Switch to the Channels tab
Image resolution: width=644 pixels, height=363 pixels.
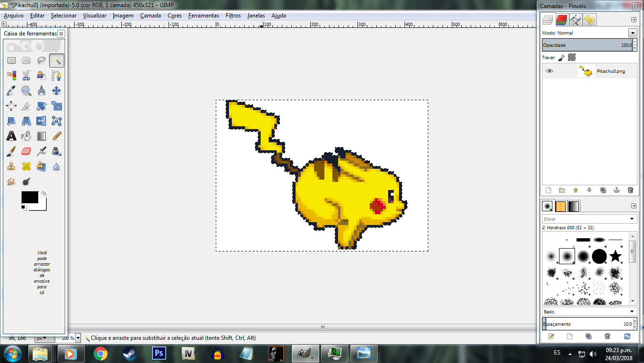pyautogui.click(x=561, y=19)
